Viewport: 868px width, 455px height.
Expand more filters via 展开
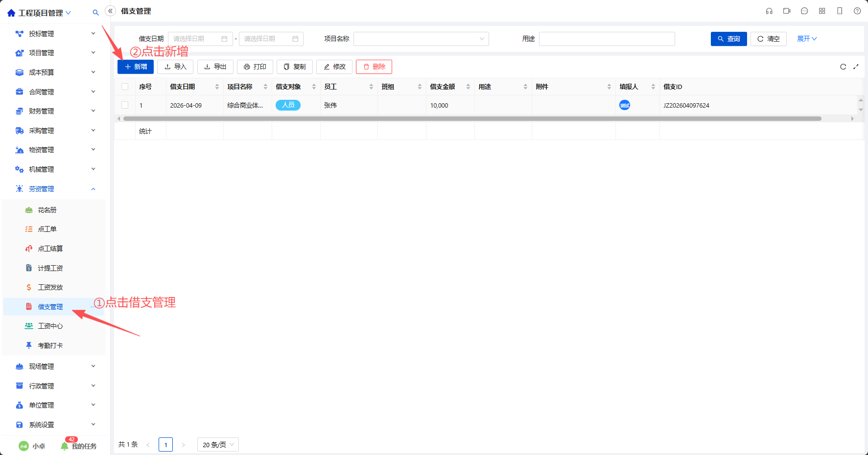[807, 39]
